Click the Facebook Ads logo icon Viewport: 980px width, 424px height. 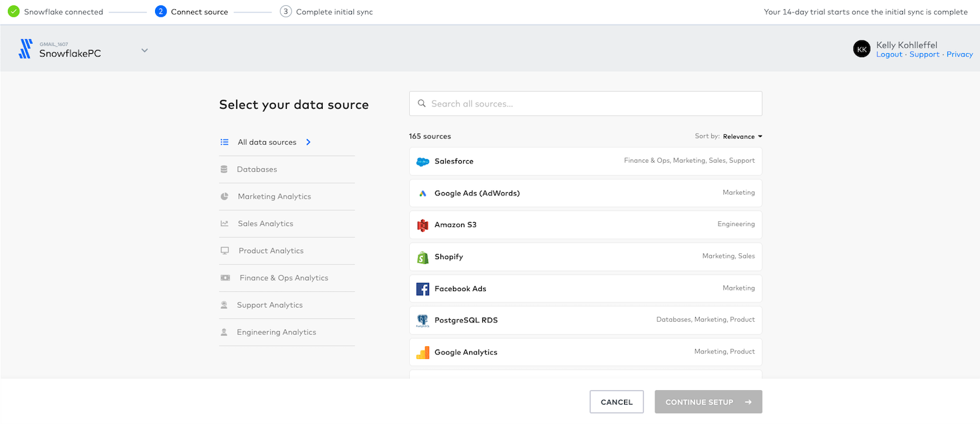(422, 289)
